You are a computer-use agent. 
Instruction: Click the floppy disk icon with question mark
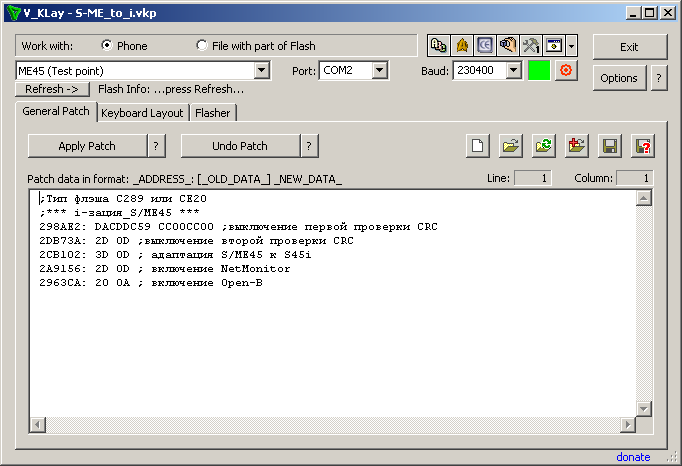[x=641, y=146]
